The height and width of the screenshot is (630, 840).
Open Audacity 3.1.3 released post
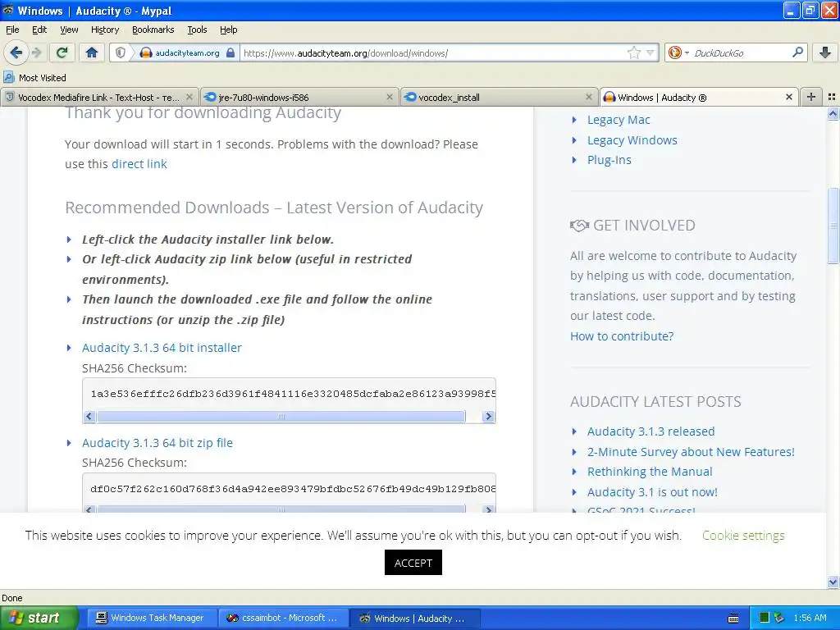(x=651, y=431)
